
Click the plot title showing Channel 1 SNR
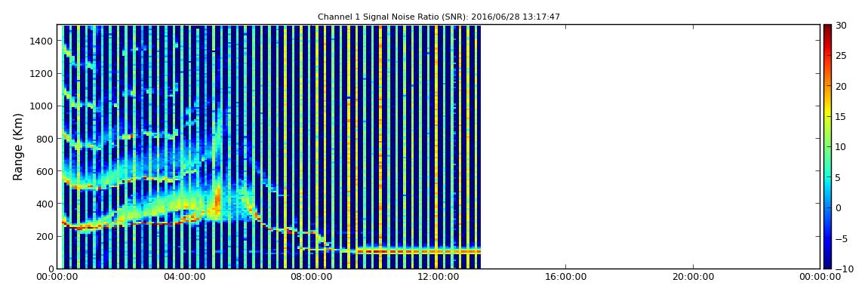tap(439, 17)
